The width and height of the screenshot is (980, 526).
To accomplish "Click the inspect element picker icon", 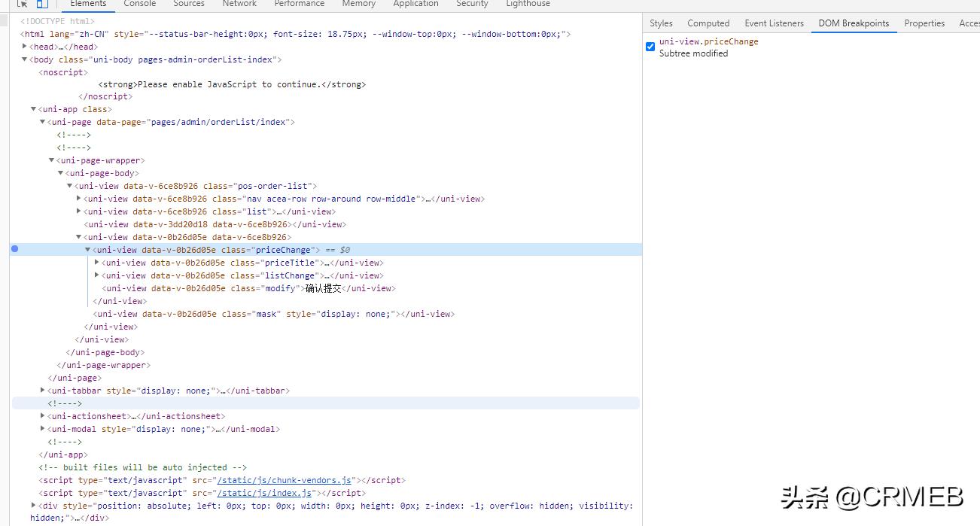I will click(23, 4).
